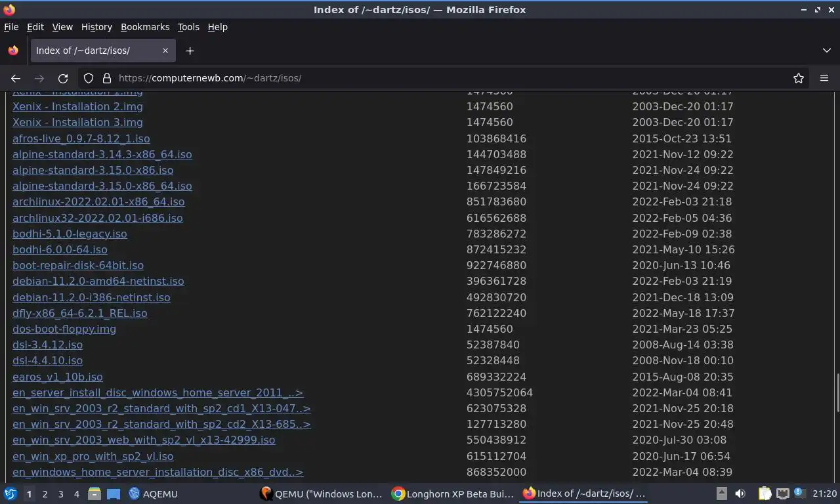Download alpine-standard-3.15.0-x86.iso
This screenshot has width=840, height=504.
(93, 170)
